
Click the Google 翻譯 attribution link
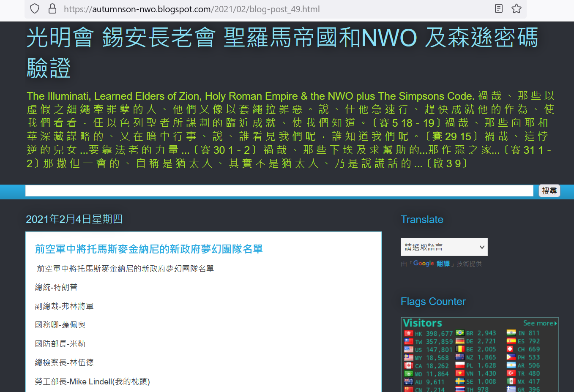(x=431, y=264)
